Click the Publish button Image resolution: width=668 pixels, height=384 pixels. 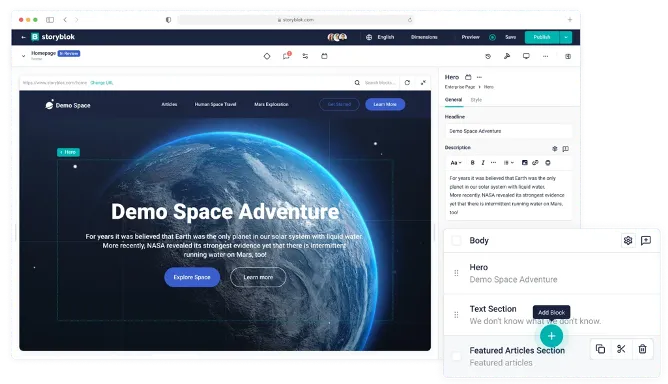[x=542, y=37]
